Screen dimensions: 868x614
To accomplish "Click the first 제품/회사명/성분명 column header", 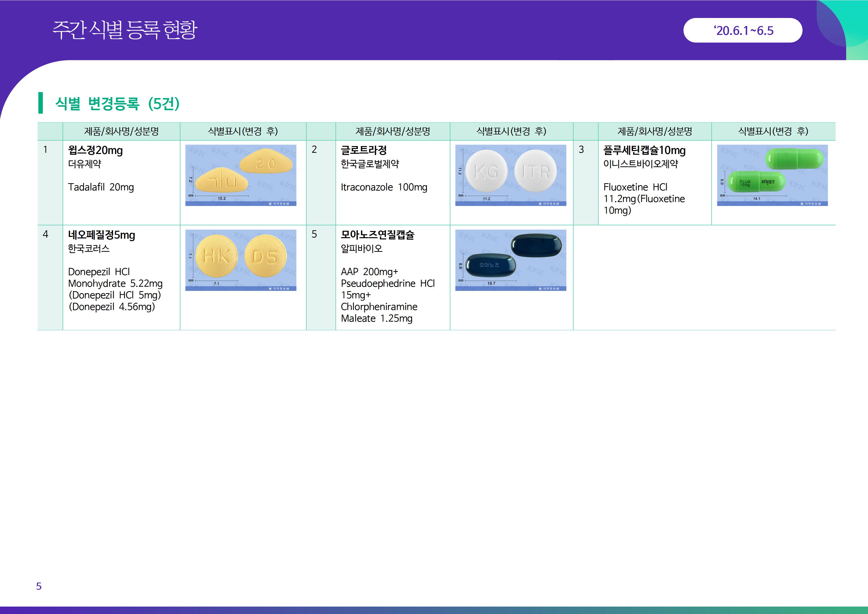I will 121,131.
